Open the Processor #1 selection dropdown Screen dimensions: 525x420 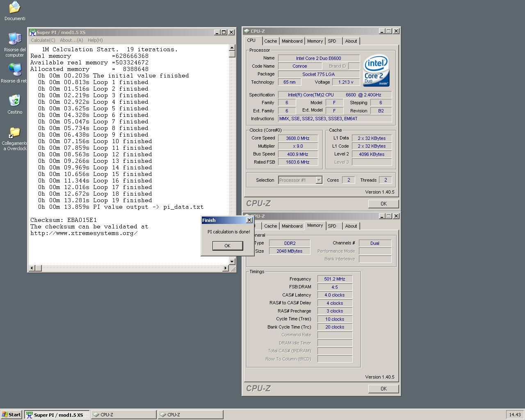pos(300,180)
